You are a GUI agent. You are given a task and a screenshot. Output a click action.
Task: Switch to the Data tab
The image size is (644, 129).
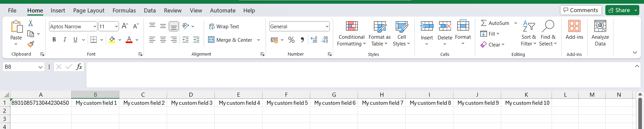pos(150,10)
